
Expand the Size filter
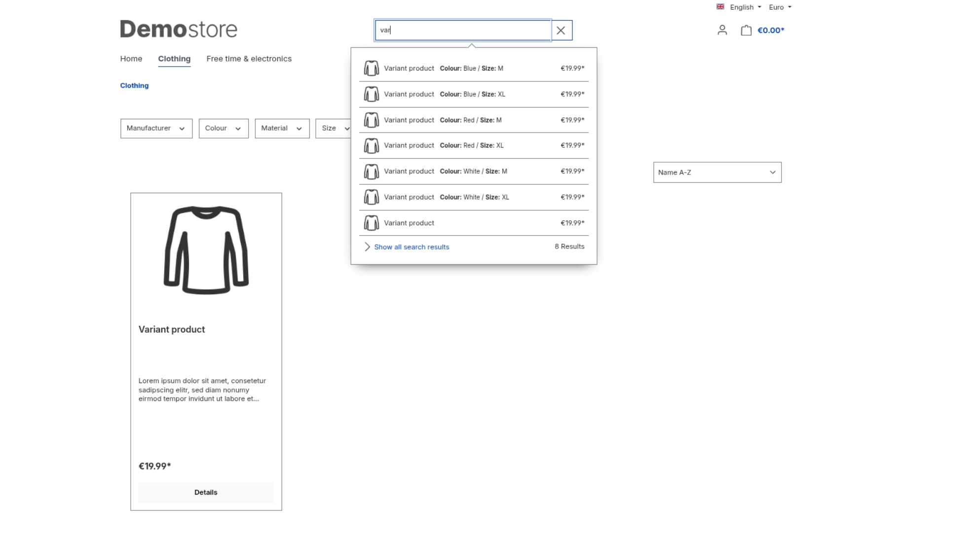pos(333,128)
